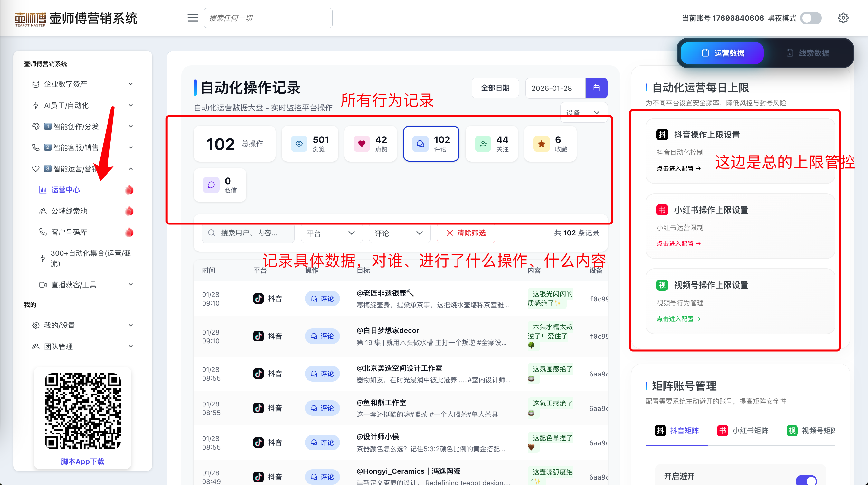The height and width of the screenshot is (485, 868).
Task: Open the 评论 operation type dropdown
Action: [x=399, y=233]
